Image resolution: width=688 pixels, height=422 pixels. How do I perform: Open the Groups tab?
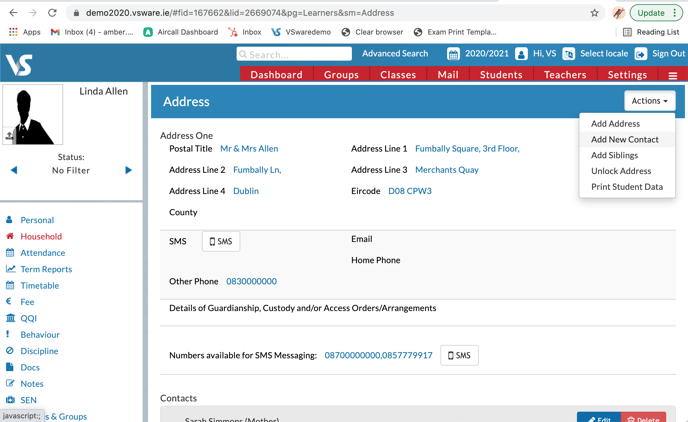[341, 75]
